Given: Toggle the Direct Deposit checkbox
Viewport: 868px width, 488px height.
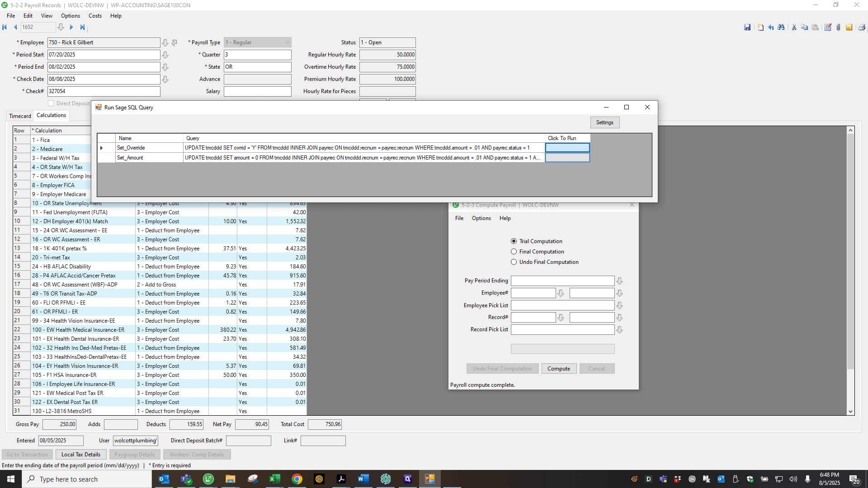Looking at the screenshot, I should click(x=51, y=103).
